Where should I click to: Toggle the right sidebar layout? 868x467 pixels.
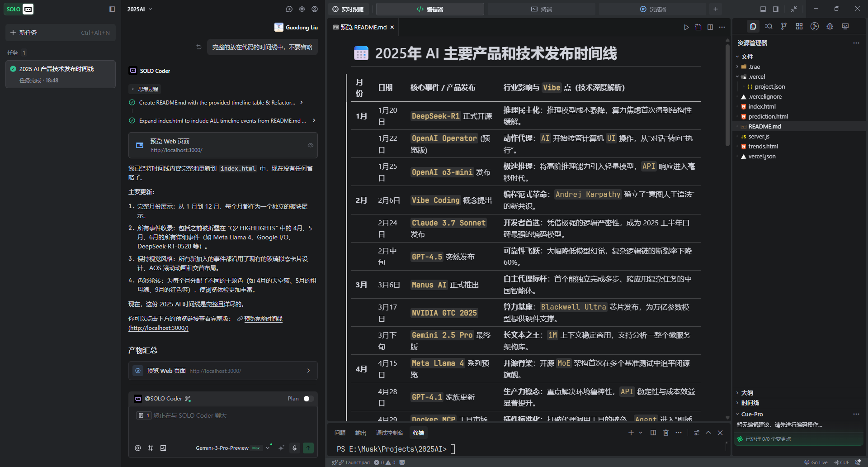tap(776, 9)
